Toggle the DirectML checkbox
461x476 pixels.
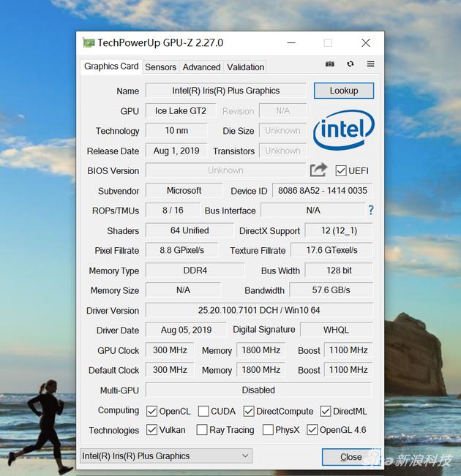(x=326, y=412)
